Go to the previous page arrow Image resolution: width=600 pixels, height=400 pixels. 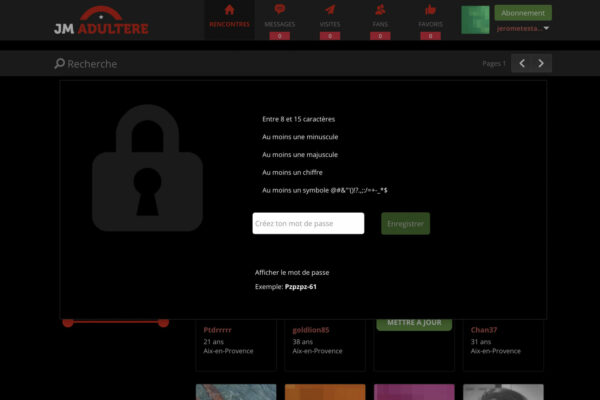coord(522,63)
